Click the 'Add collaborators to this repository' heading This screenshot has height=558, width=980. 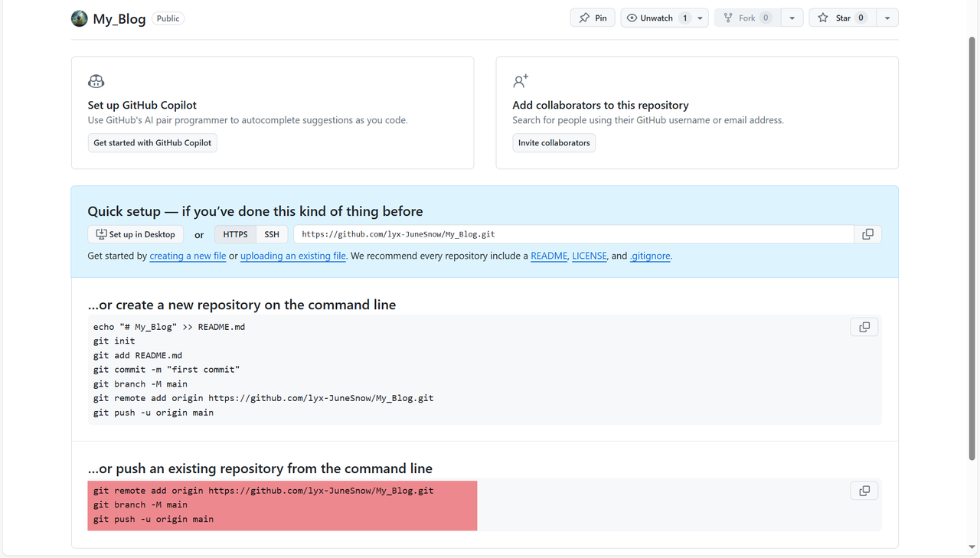pyautogui.click(x=600, y=105)
